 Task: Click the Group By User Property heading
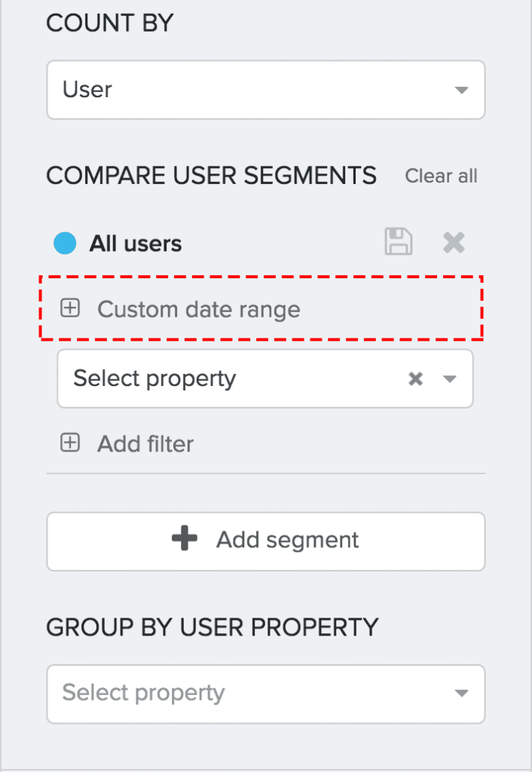click(212, 626)
